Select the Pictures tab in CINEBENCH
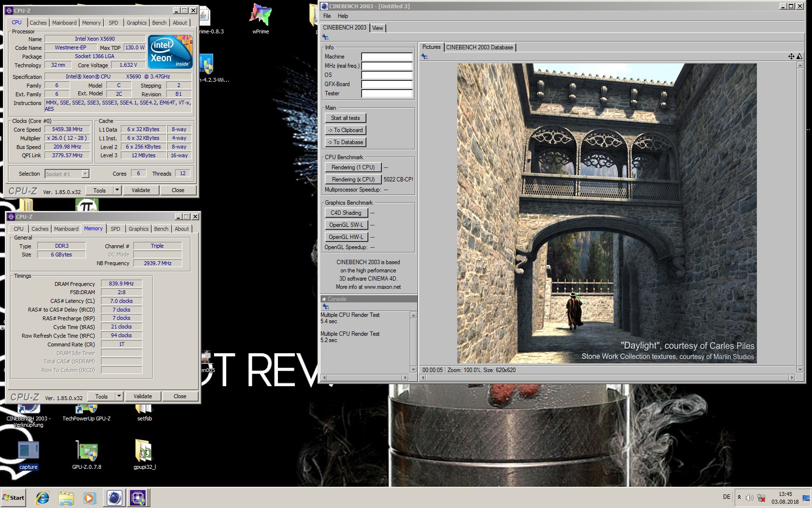 (431, 47)
